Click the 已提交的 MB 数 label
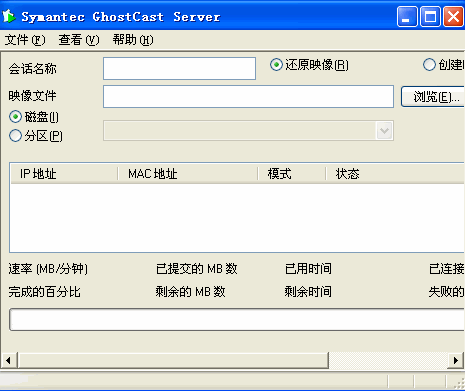 [197, 269]
